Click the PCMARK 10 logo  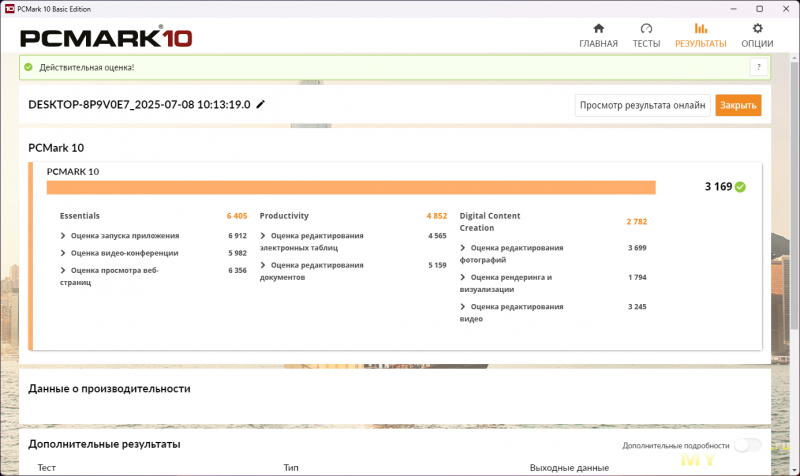click(x=106, y=37)
